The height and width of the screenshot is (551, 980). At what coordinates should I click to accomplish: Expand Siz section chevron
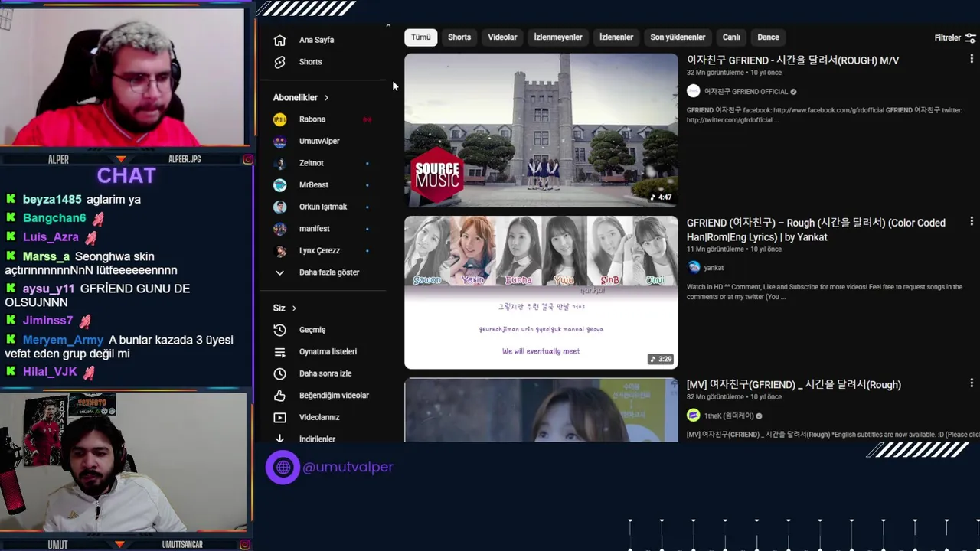pyautogui.click(x=293, y=308)
